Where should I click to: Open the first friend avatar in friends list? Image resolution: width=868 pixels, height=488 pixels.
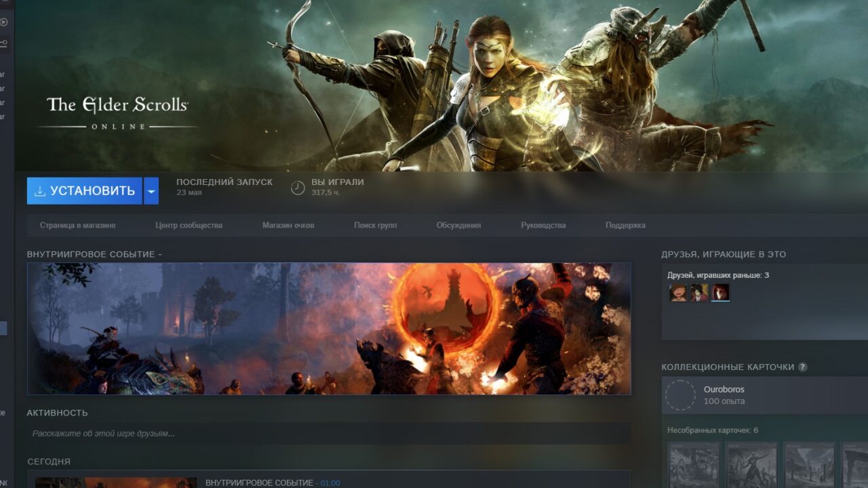tap(678, 292)
